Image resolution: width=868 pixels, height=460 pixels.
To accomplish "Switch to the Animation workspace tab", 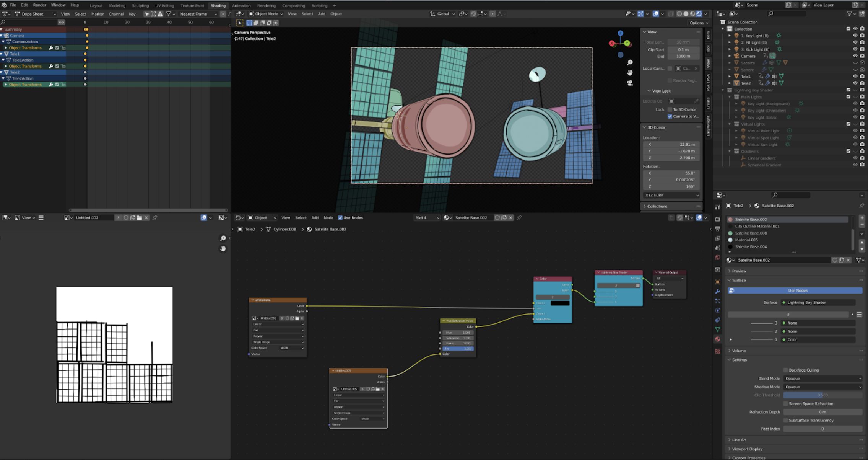I will 241,5.
